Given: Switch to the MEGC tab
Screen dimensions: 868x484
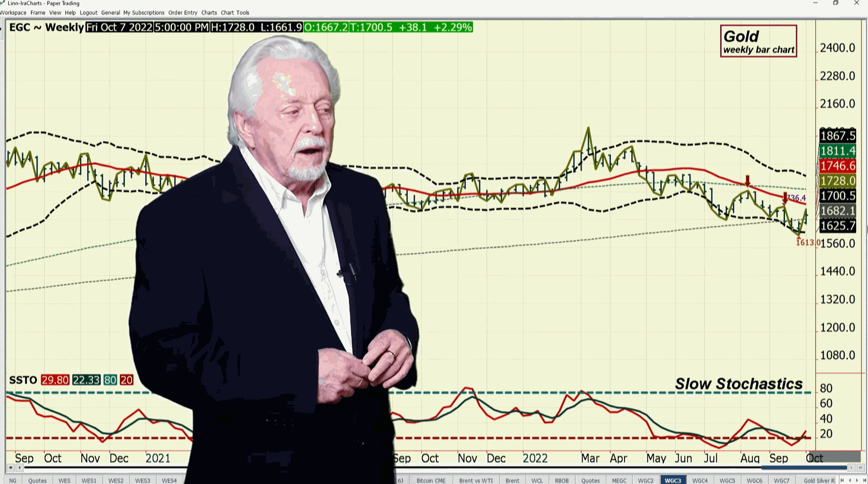Looking at the screenshot, I should coord(619,480).
